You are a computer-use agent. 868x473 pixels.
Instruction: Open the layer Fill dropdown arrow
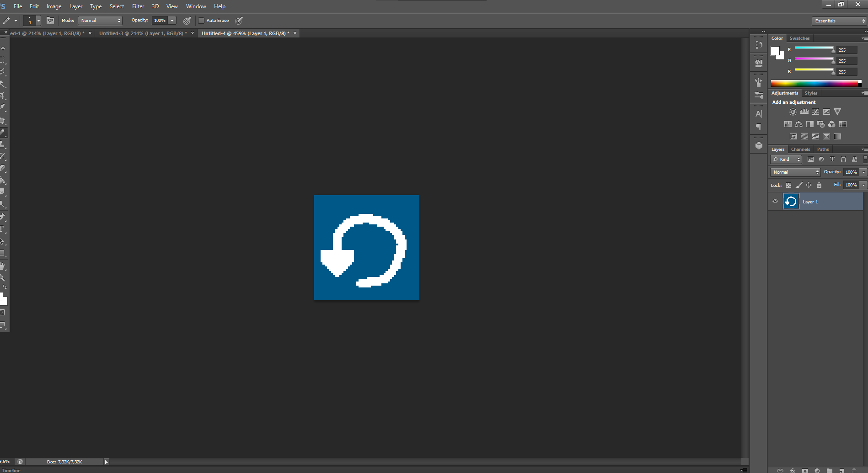pyautogui.click(x=863, y=185)
